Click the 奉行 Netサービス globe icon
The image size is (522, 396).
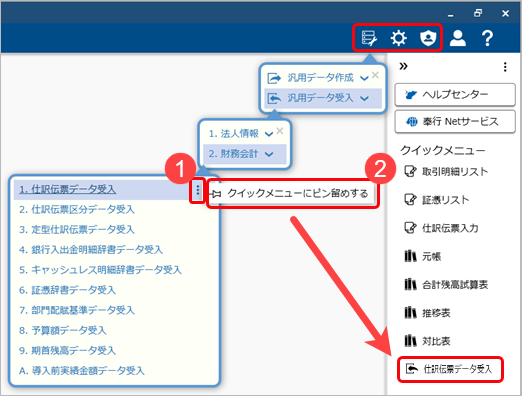412,122
